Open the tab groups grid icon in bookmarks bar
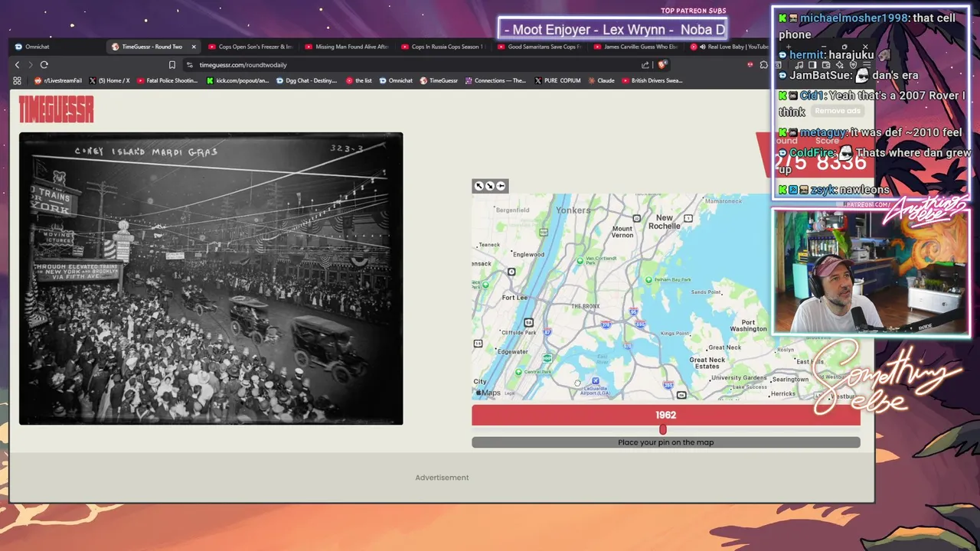The height and width of the screenshot is (551, 980). pos(17,80)
